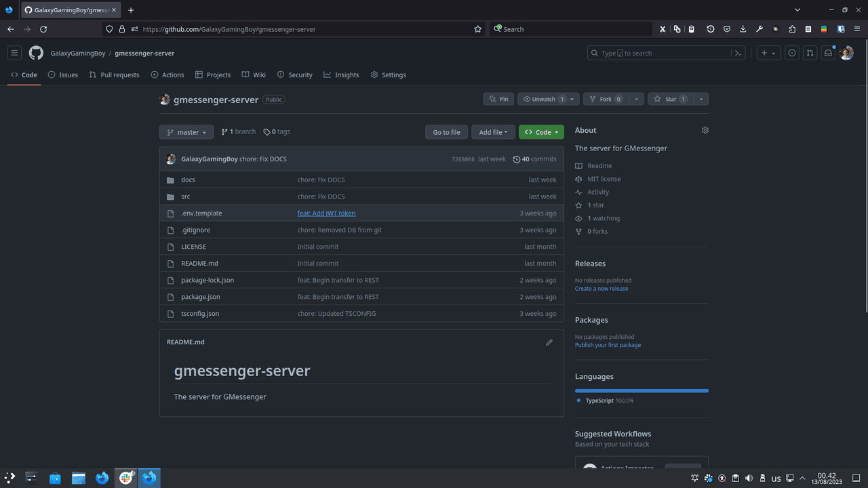Open the command palette icon
This screenshot has height=488, width=868.
[738, 53]
